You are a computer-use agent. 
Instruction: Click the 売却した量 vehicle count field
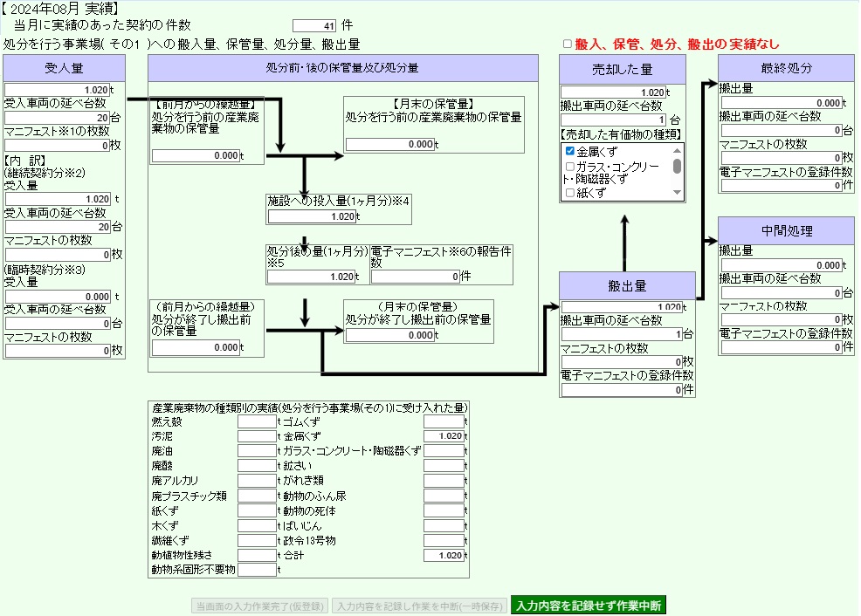(x=614, y=120)
